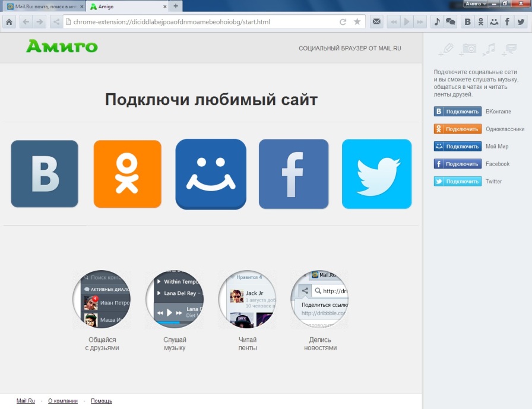Bookmark page with the star icon
This screenshot has height=409, width=532.
click(x=357, y=22)
